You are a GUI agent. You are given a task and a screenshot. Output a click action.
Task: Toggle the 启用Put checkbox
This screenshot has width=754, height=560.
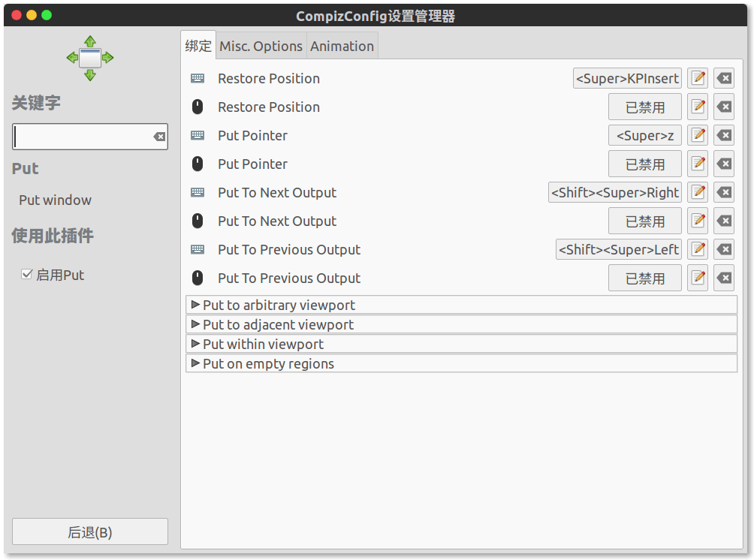click(x=27, y=275)
